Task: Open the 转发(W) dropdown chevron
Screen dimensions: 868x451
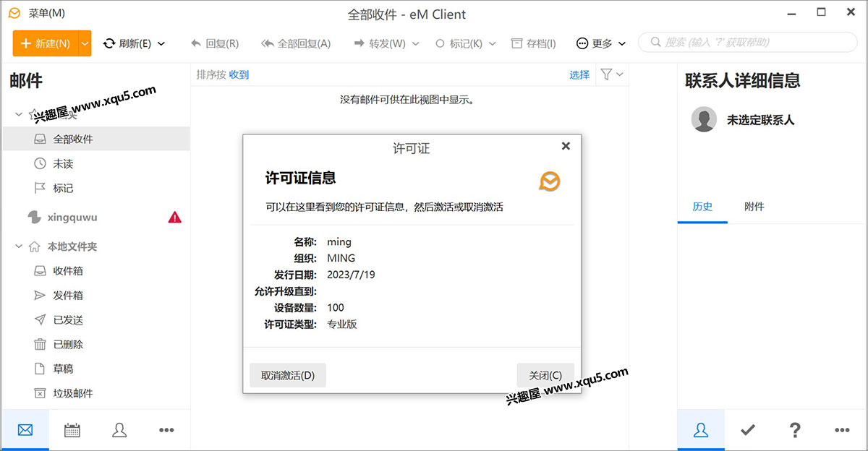Action: pos(415,43)
